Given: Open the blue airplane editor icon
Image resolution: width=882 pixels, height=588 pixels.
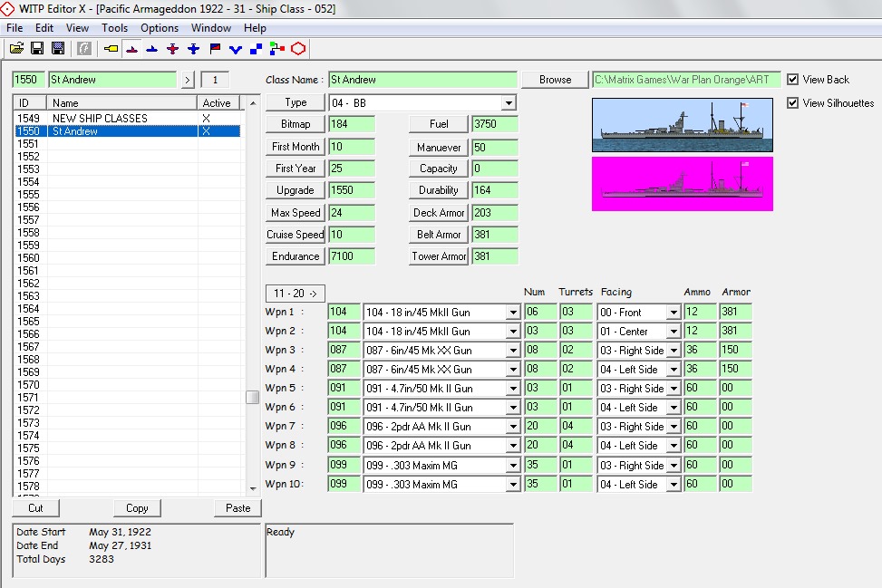Looking at the screenshot, I should pos(193,49).
